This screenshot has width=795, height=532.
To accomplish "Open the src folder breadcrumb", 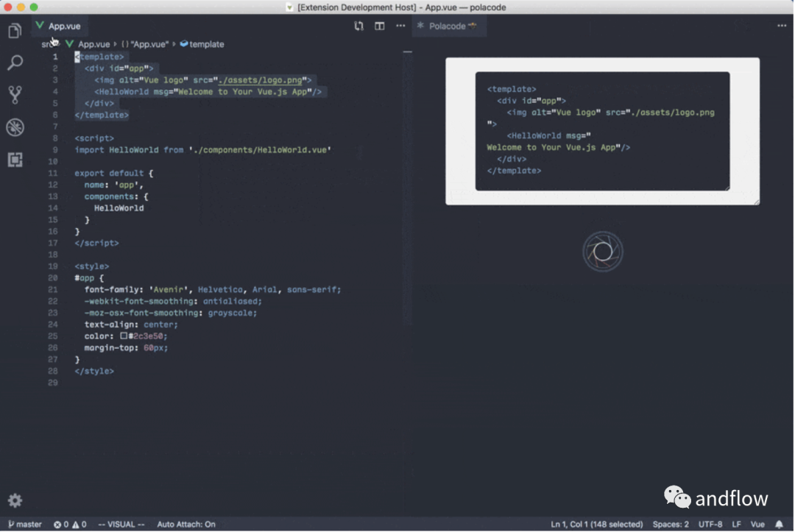I will pyautogui.click(x=49, y=44).
